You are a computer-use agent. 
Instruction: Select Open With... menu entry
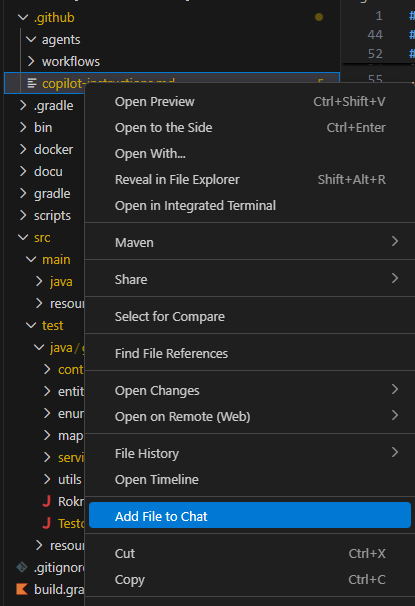250,153
